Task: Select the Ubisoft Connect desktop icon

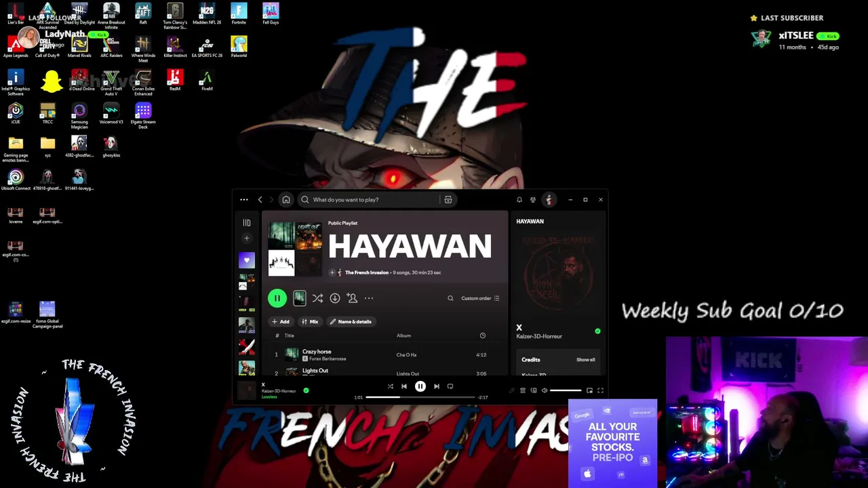Action: pyautogui.click(x=16, y=180)
